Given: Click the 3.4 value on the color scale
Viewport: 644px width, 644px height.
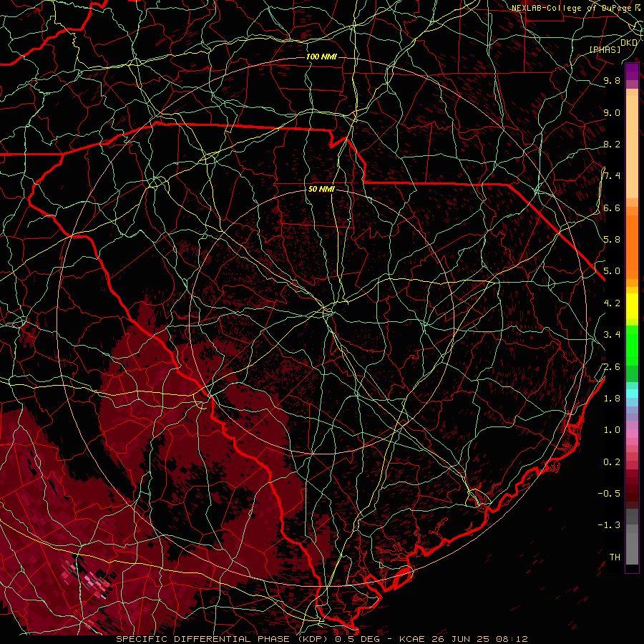Looking at the screenshot, I should point(612,334).
